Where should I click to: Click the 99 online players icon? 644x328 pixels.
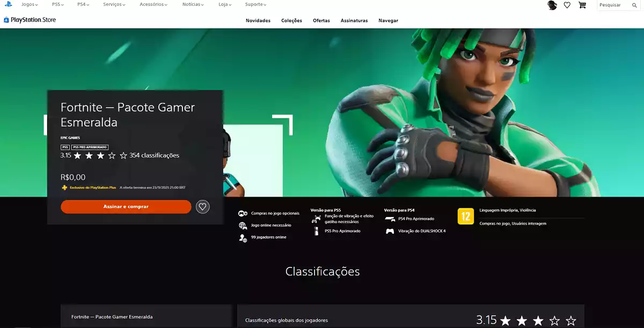(x=243, y=237)
